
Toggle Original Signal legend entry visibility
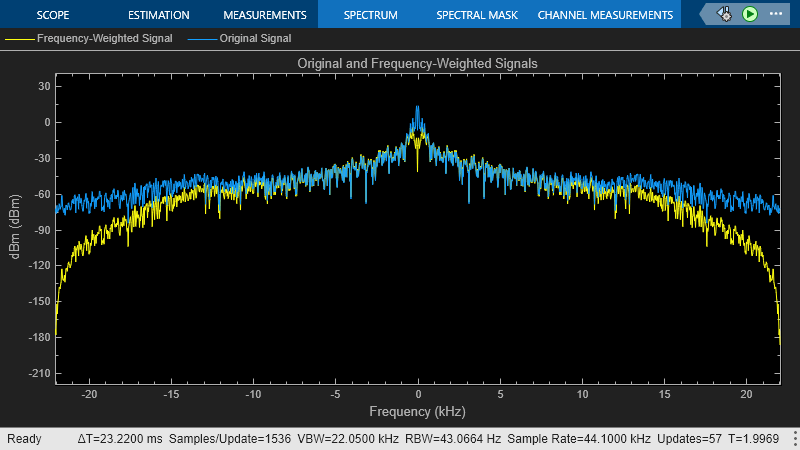coord(255,39)
